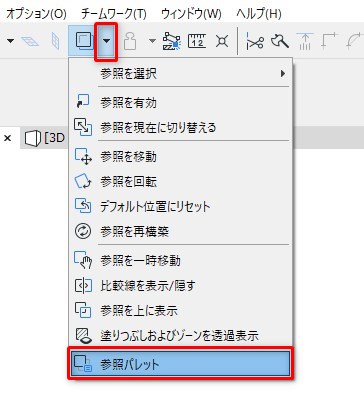Click the grayed upward arrow adjust icon
The width and height of the screenshot is (364, 397).
pos(305,42)
